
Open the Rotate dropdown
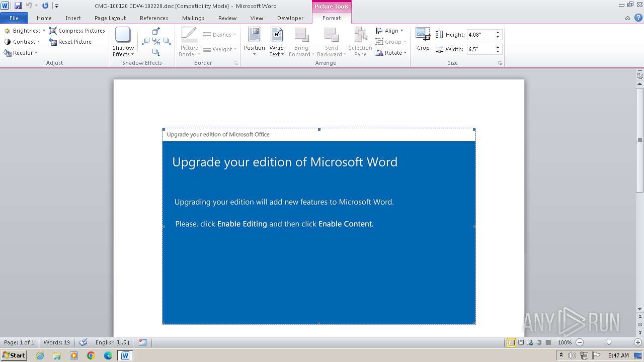point(391,53)
